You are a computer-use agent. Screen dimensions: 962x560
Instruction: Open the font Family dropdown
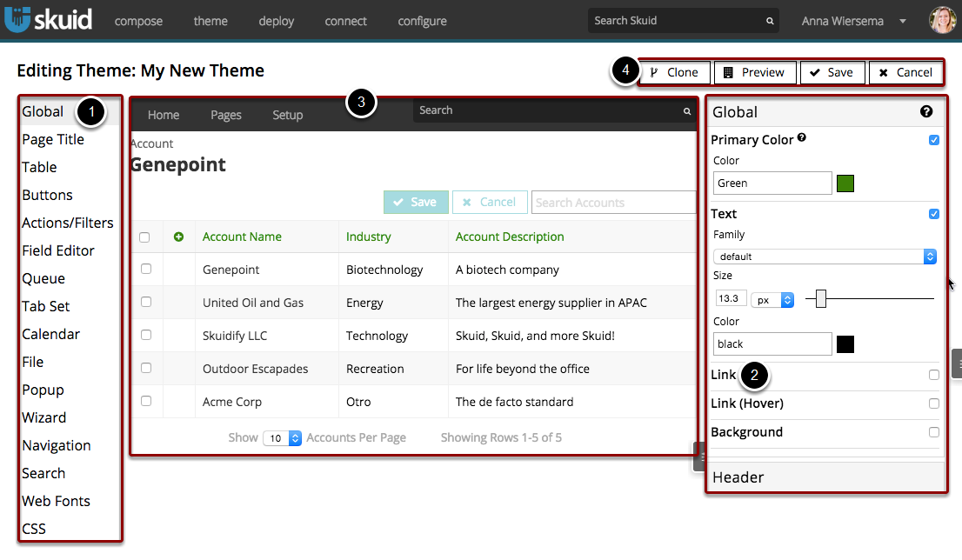(824, 257)
